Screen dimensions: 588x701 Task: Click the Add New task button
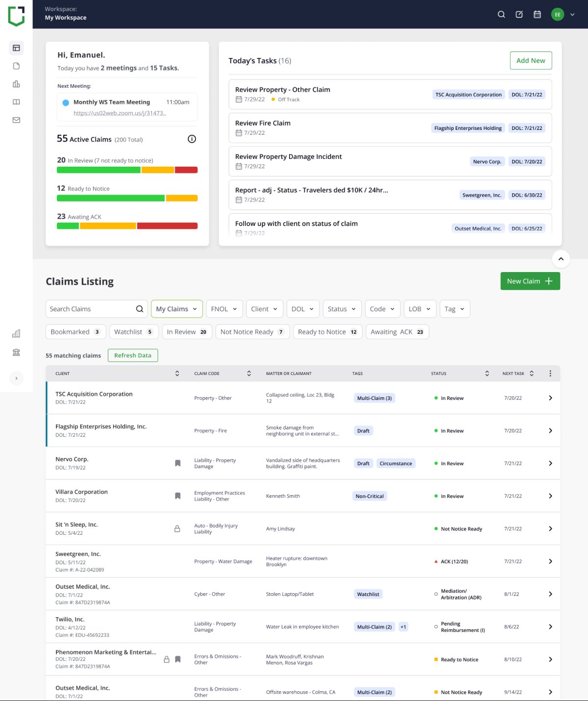pos(531,61)
